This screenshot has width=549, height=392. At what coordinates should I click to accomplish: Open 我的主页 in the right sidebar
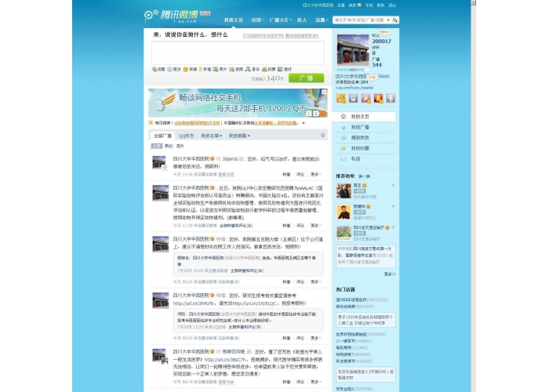click(364, 117)
